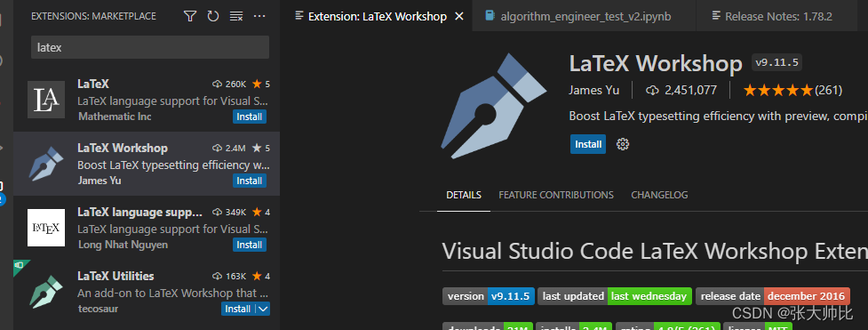Refresh the extensions marketplace list
The image size is (868, 330).
click(213, 16)
